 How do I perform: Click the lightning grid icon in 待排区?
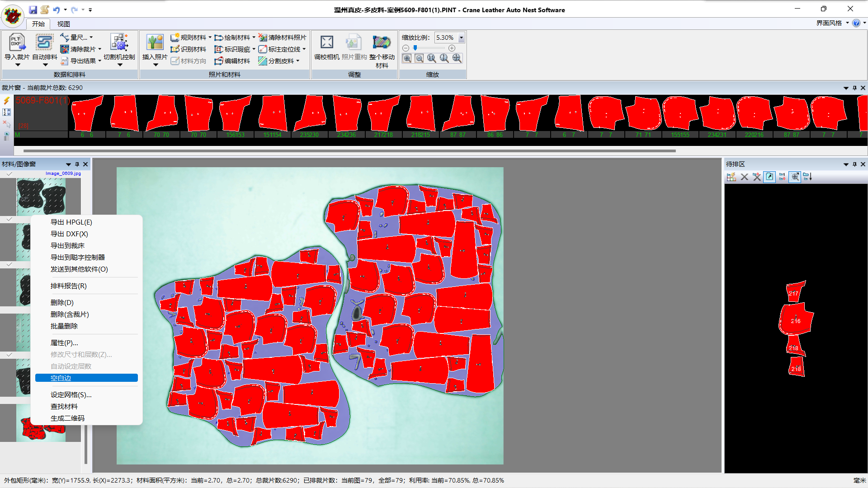731,177
